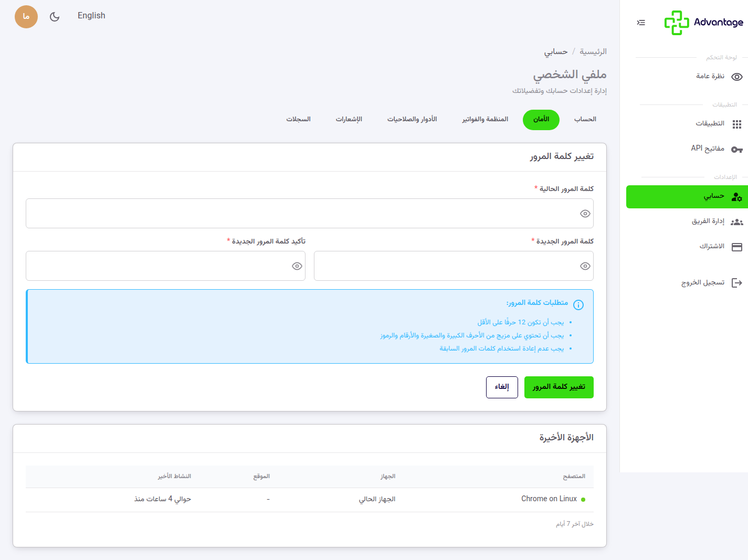Click the user-gear icon beside حسابي
Screen dimensions: 748x560
click(737, 197)
